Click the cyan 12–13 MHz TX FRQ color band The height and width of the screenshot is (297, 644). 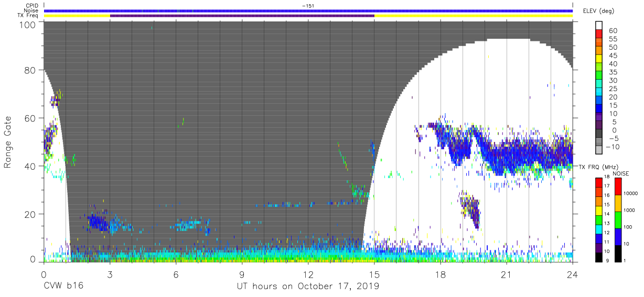[x=599, y=229]
